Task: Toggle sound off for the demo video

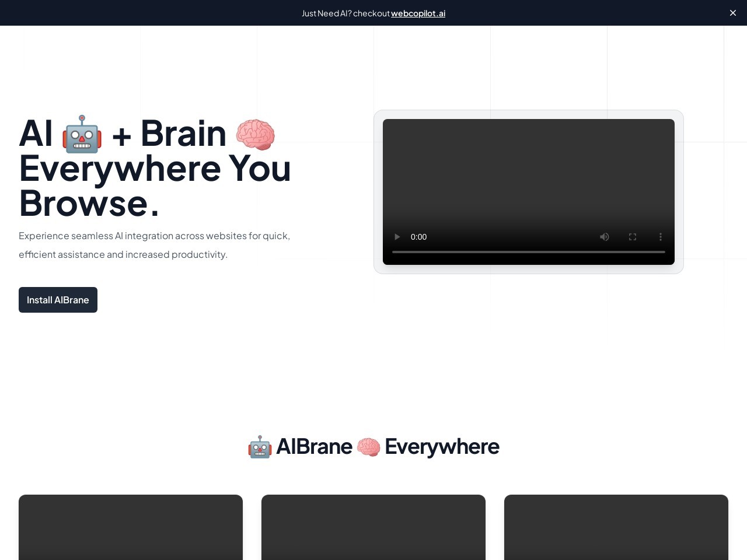Action: pyautogui.click(x=605, y=237)
